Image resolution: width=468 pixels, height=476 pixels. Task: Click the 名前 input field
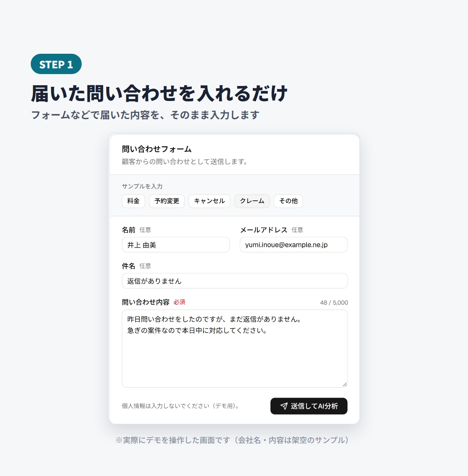176,245
